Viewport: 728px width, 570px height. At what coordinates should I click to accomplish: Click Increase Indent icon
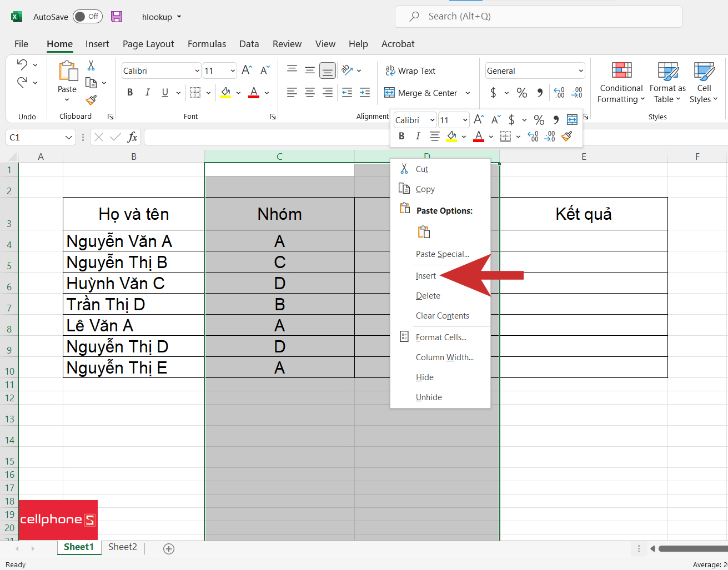coord(365,93)
